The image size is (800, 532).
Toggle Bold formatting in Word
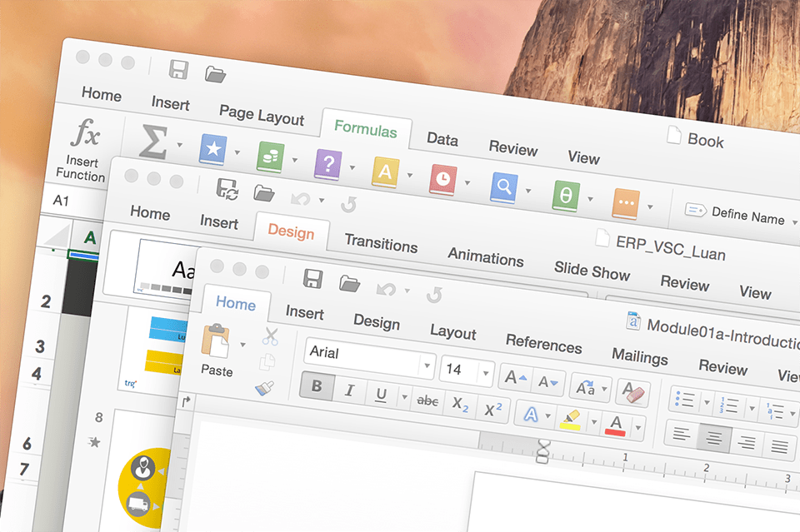[317, 386]
